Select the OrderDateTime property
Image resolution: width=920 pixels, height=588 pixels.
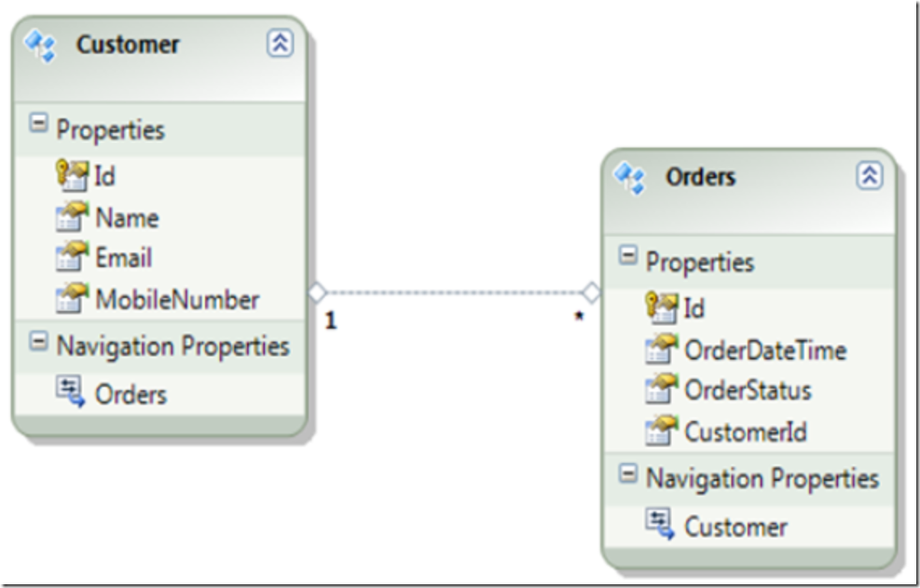click(764, 350)
